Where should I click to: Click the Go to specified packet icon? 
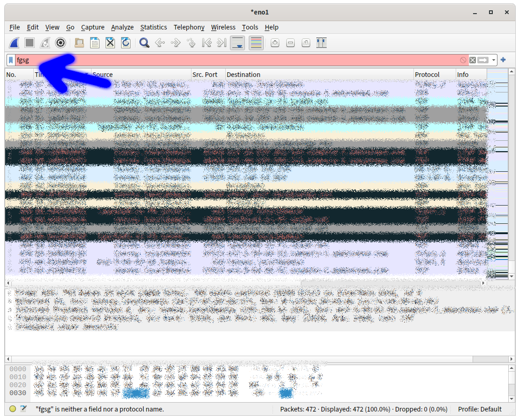[191, 43]
